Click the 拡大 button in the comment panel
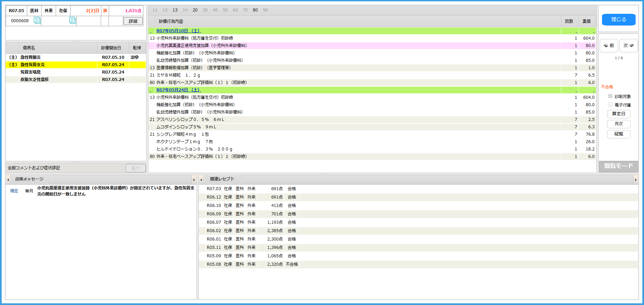Screen dimensions: 644x305 pyautogui.click(x=136, y=168)
